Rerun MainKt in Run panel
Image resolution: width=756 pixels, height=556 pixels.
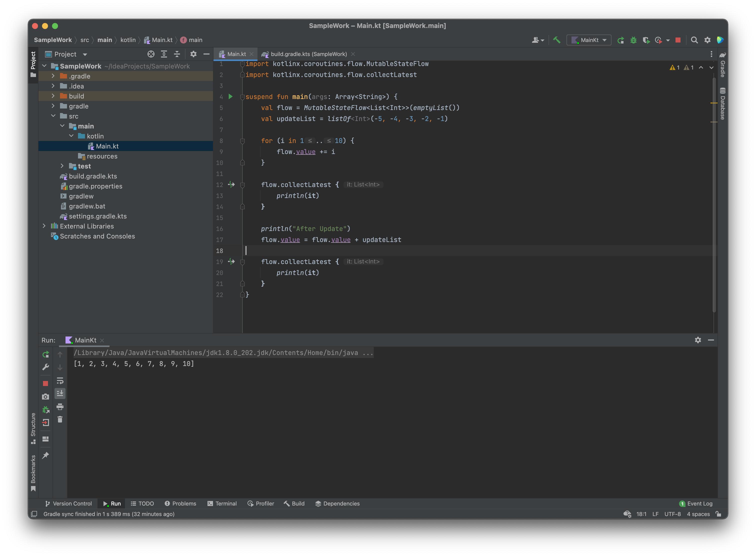tap(46, 354)
